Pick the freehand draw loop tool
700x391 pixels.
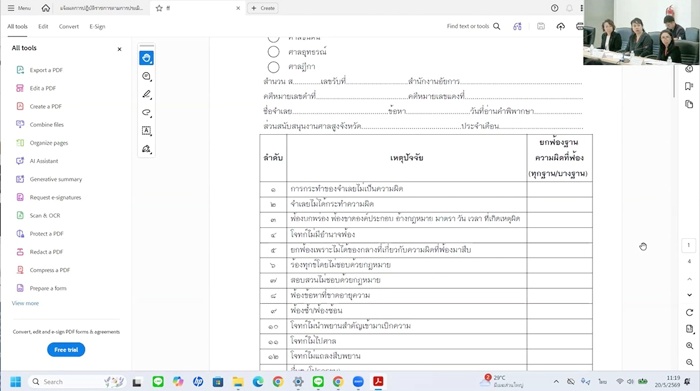146,112
